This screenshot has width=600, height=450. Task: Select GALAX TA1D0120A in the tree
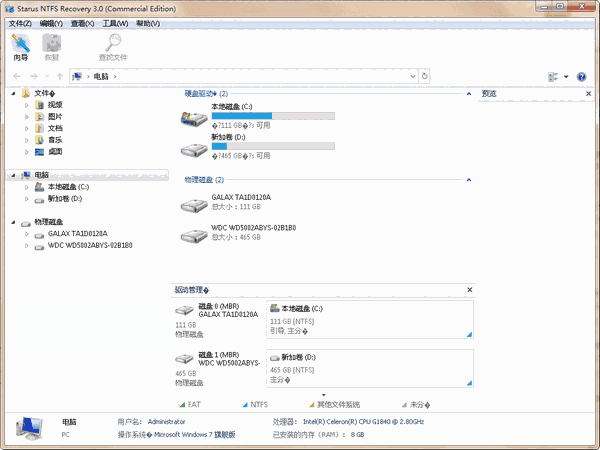tap(78, 233)
